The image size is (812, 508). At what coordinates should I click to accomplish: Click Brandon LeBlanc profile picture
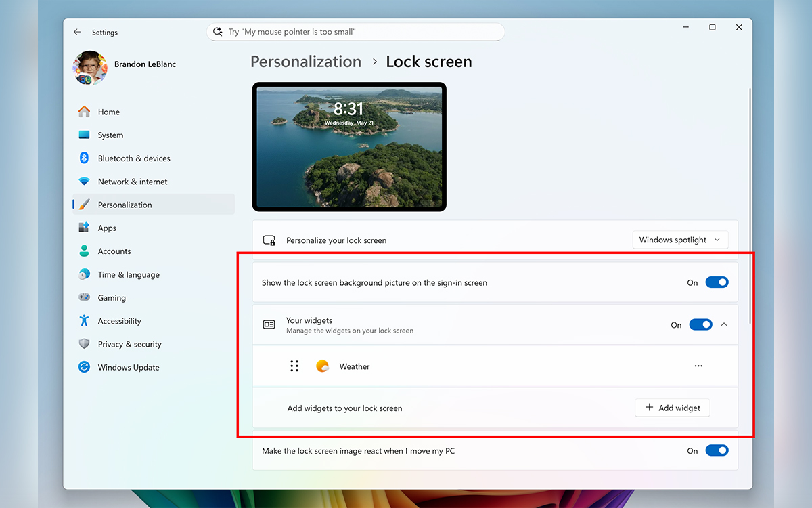coord(90,68)
